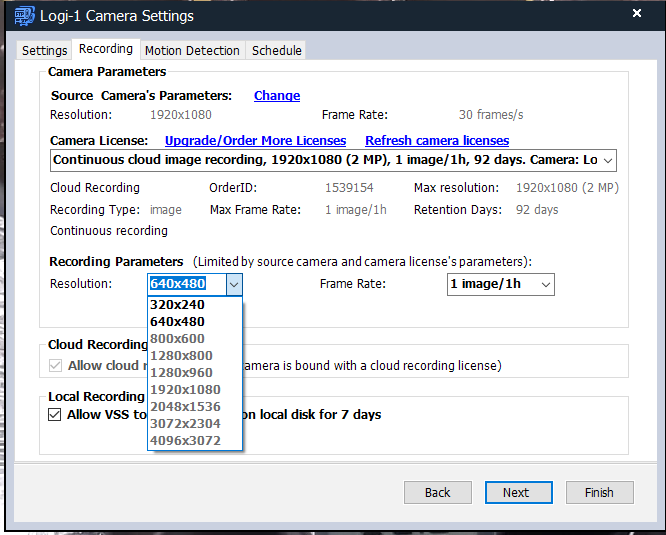This screenshot has width=666, height=535.
Task: Switch to the Settings tab
Action: pos(44,50)
